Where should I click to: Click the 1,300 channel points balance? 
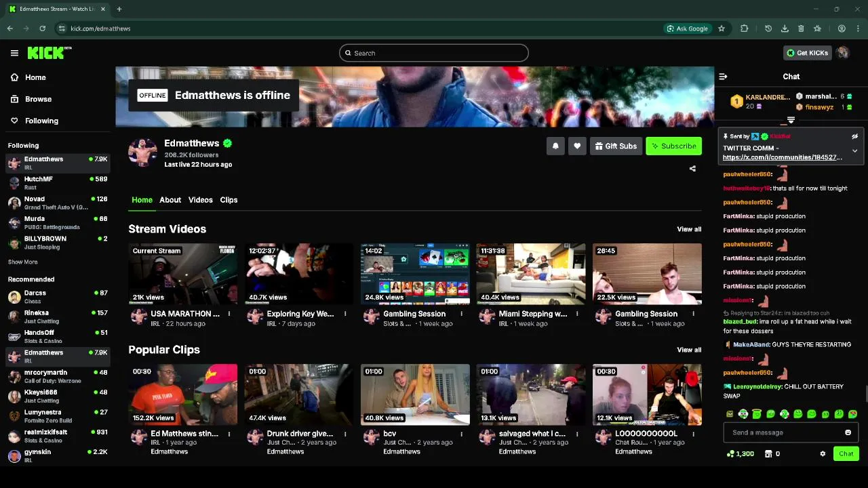pyautogui.click(x=740, y=454)
